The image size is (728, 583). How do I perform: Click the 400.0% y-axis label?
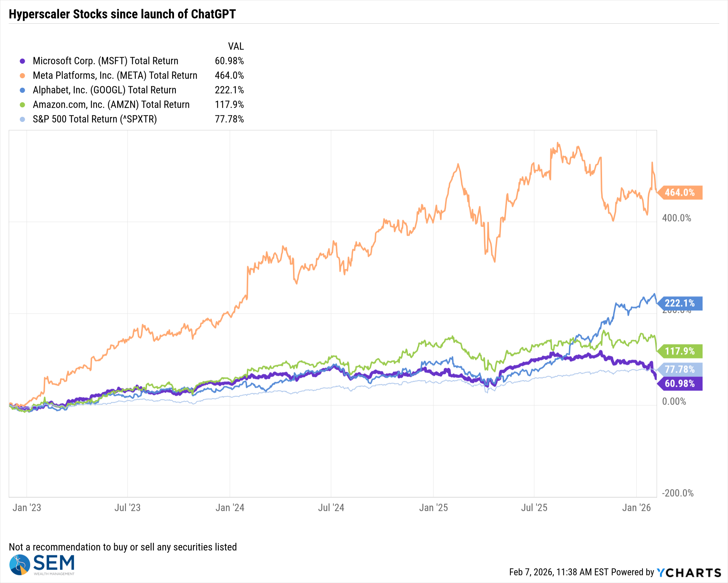coord(676,218)
